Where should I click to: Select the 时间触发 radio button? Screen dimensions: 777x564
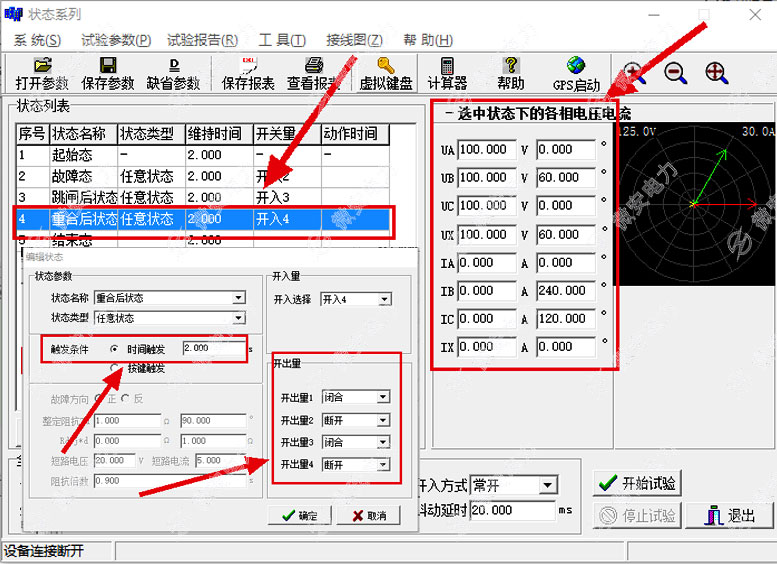[x=115, y=348]
